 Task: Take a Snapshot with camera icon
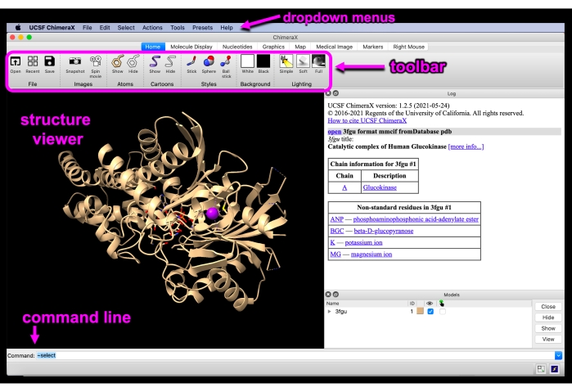75,61
